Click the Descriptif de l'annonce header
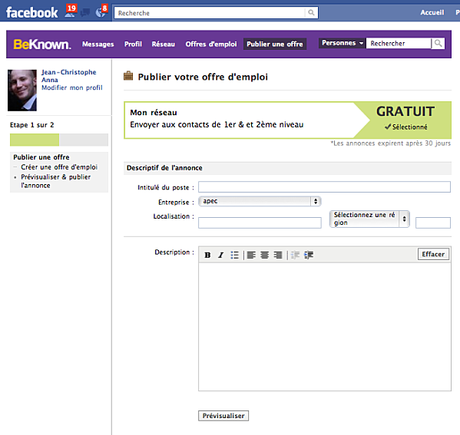 pos(164,168)
